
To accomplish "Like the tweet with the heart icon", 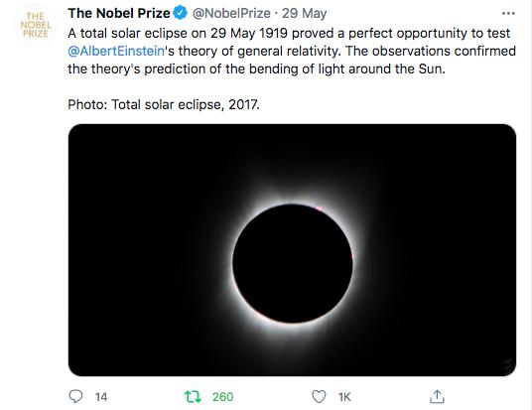I will tap(319, 396).
